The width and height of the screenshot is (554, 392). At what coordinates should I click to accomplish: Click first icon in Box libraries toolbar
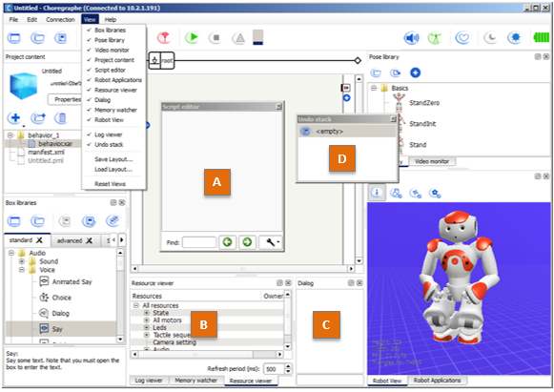coord(14,221)
